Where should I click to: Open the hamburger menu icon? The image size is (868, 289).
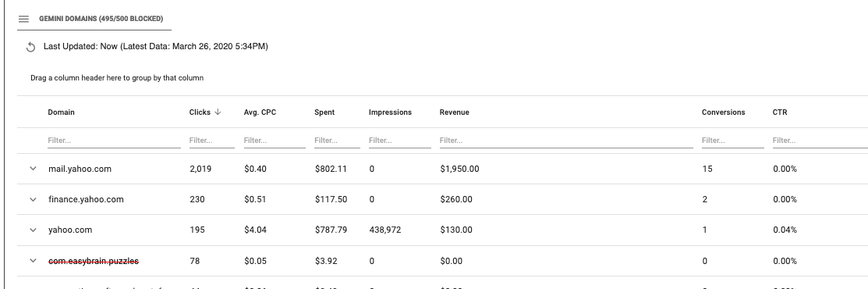pos(23,19)
